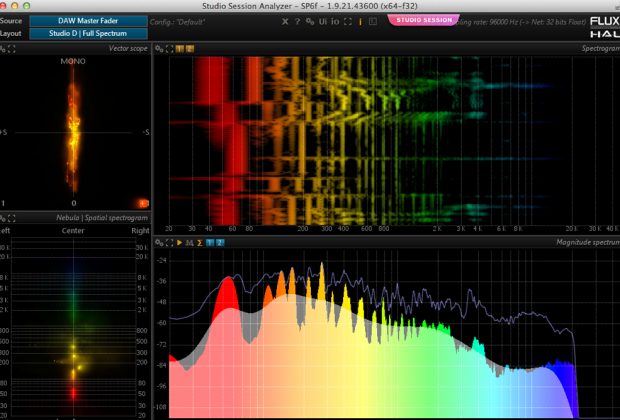Image resolution: width=620 pixels, height=420 pixels.
Task: Maximize the Nebula Spatial spectrogram panel
Action: click(11, 217)
